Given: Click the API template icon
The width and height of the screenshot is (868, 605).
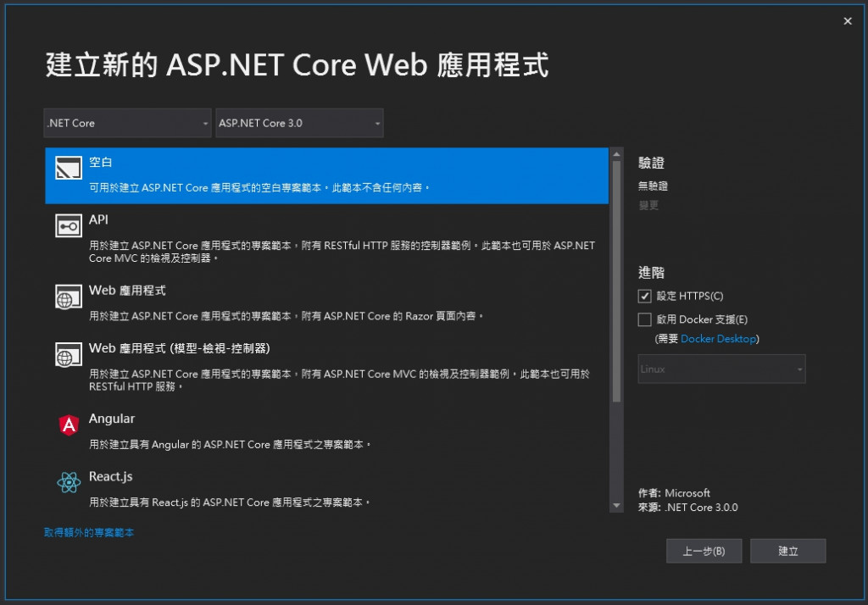Looking at the screenshot, I should click(x=69, y=226).
